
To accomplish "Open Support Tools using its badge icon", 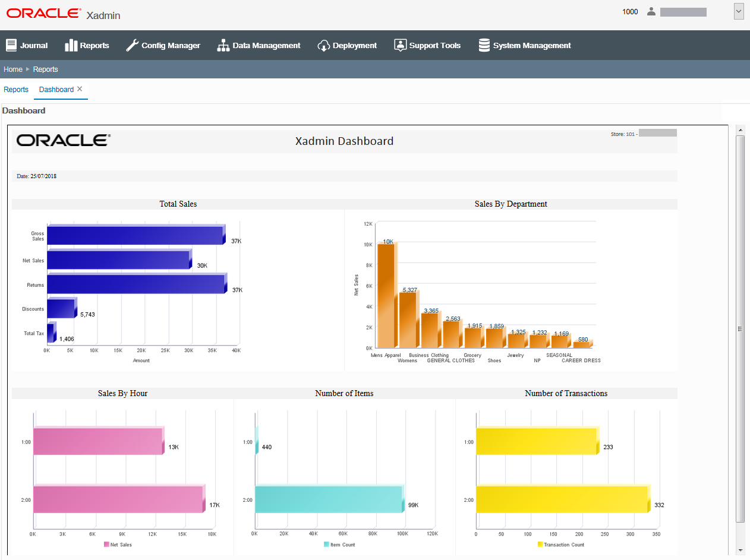I will coord(400,45).
